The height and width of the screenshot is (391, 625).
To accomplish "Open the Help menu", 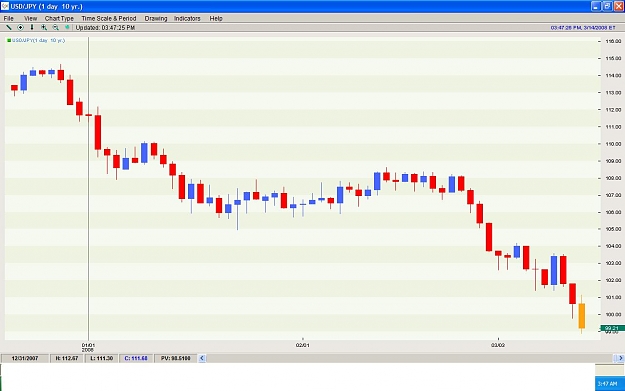I will point(216,18).
